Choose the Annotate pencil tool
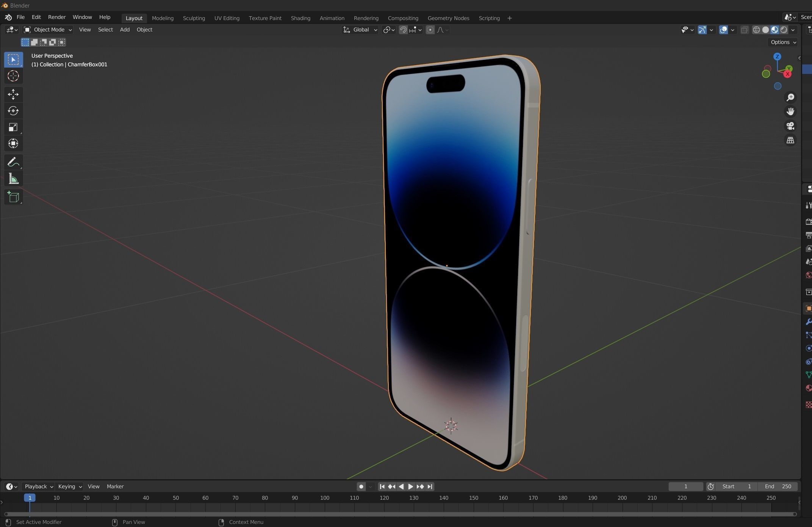 pos(13,162)
